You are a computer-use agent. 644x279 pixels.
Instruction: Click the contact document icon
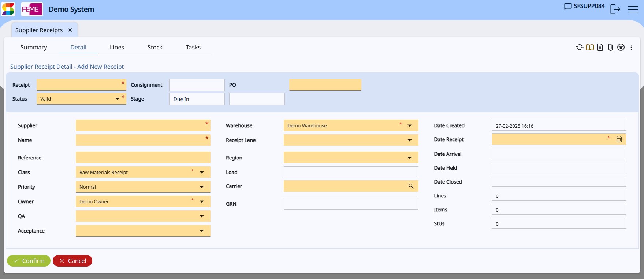pyautogui.click(x=600, y=47)
